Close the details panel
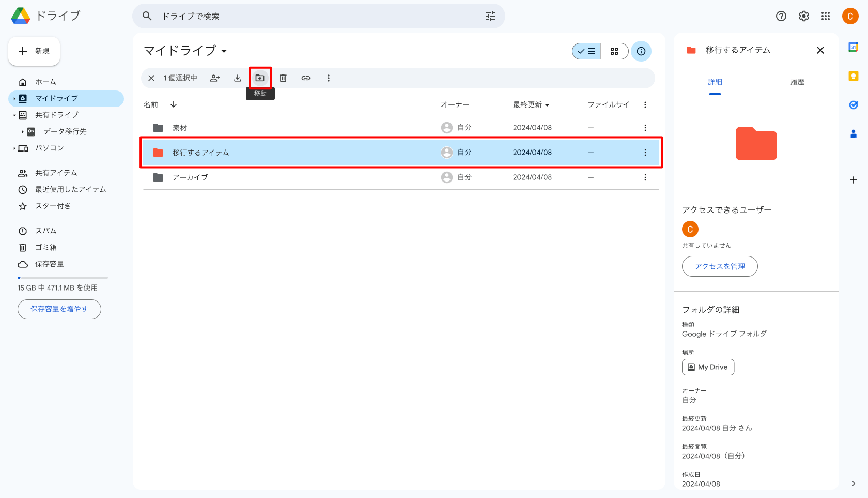This screenshot has width=868, height=498. coord(820,50)
